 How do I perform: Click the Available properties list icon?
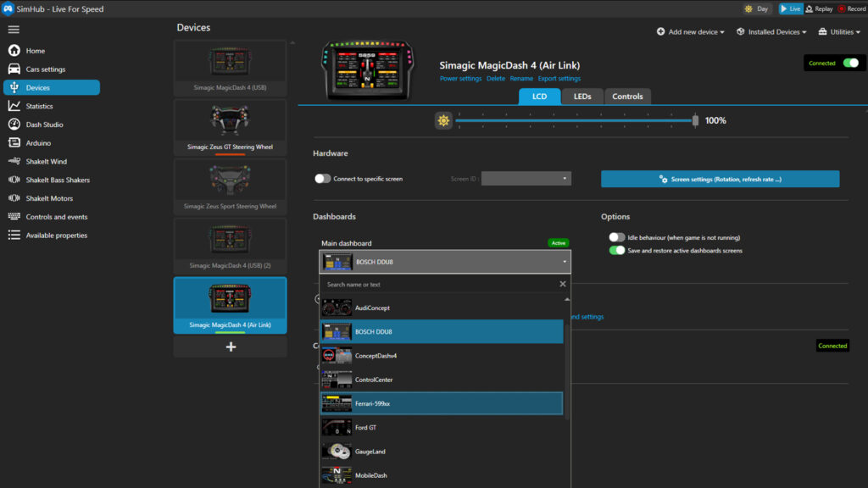pyautogui.click(x=14, y=236)
